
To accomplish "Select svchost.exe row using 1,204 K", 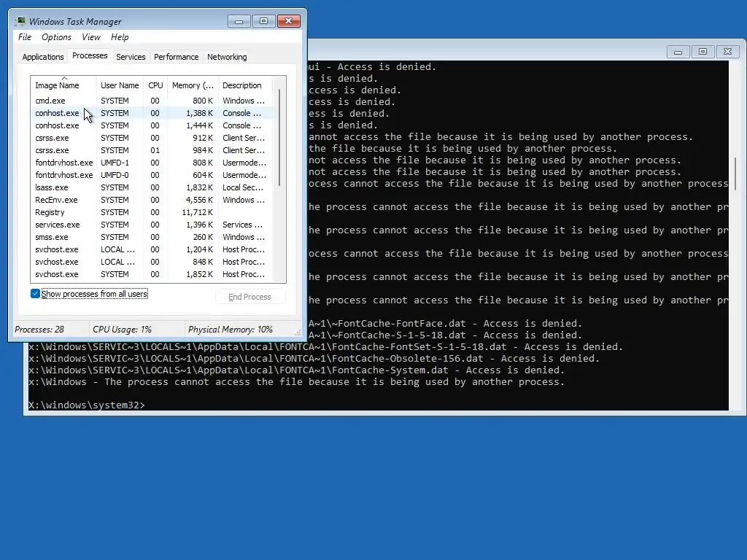I will pyautogui.click(x=152, y=249).
